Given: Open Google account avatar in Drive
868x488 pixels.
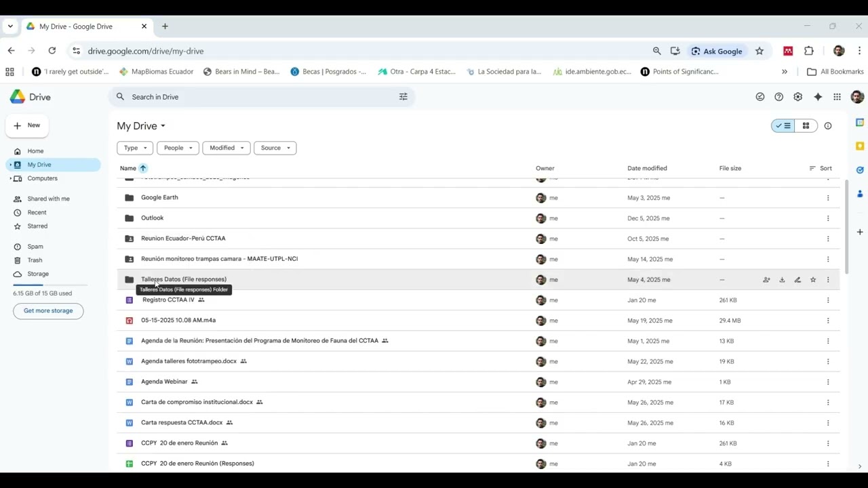Looking at the screenshot, I should click(x=857, y=97).
